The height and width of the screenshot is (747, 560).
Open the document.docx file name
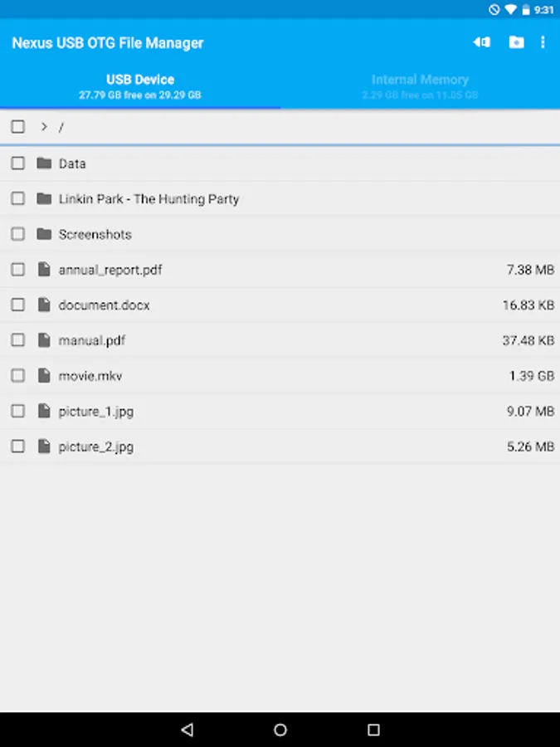click(104, 305)
